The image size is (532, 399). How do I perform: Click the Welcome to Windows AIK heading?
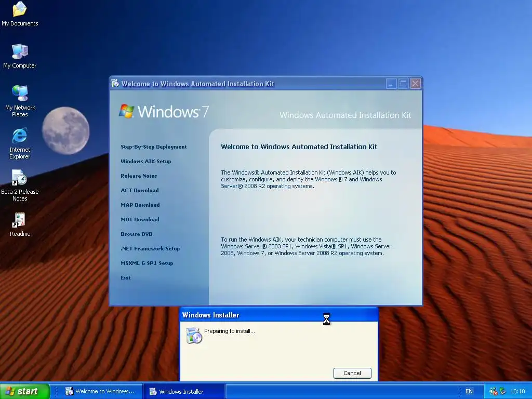click(x=299, y=147)
